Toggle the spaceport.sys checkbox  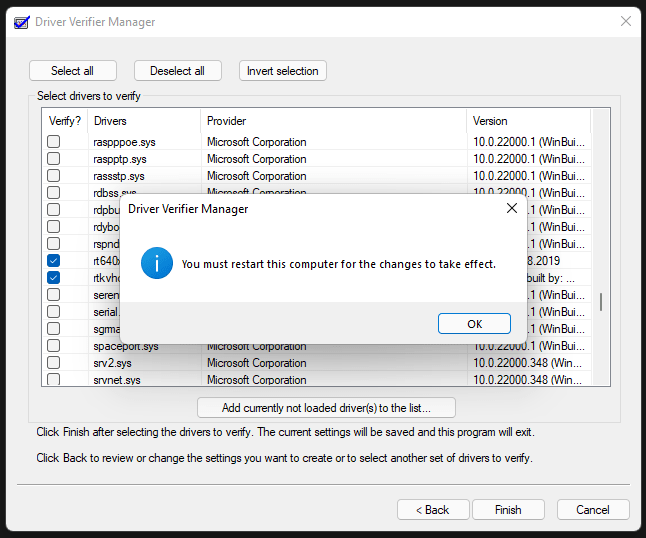point(54,346)
